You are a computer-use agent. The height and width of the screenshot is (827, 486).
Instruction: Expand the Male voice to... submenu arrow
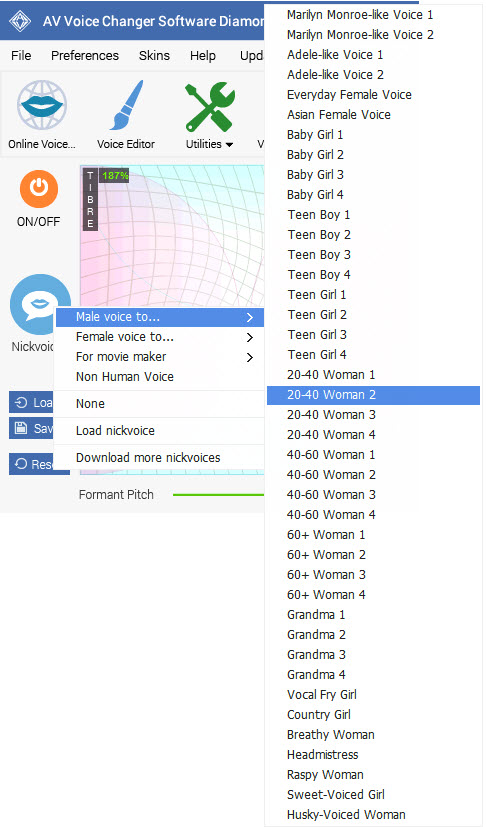(250, 317)
